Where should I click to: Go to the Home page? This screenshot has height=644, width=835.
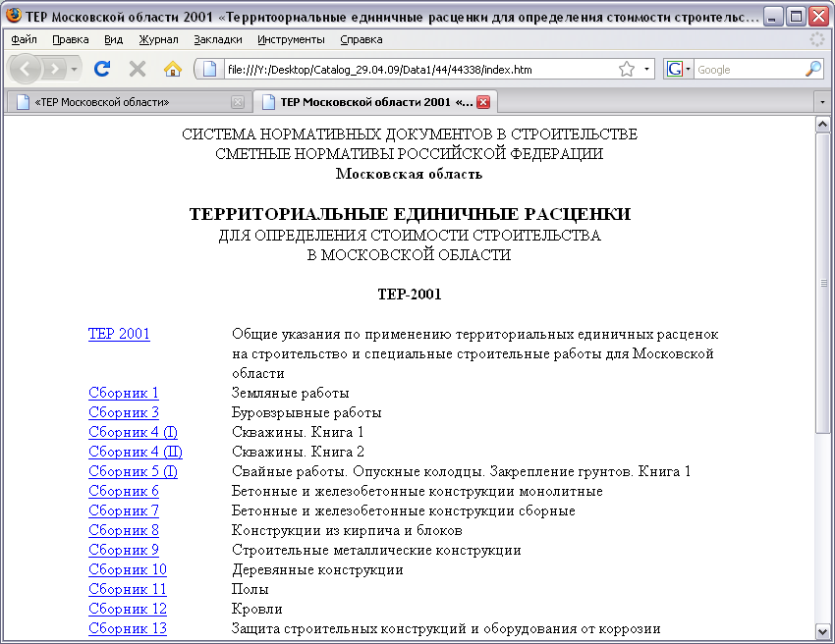(173, 69)
